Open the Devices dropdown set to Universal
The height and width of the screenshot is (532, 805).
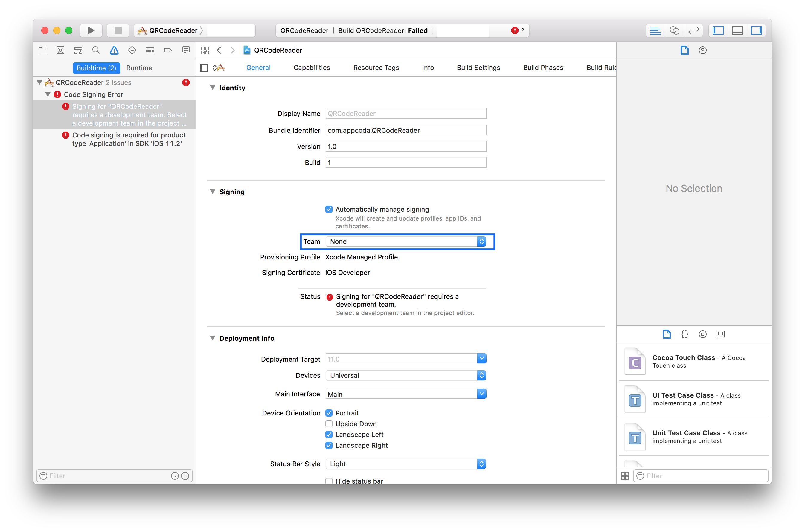point(405,375)
